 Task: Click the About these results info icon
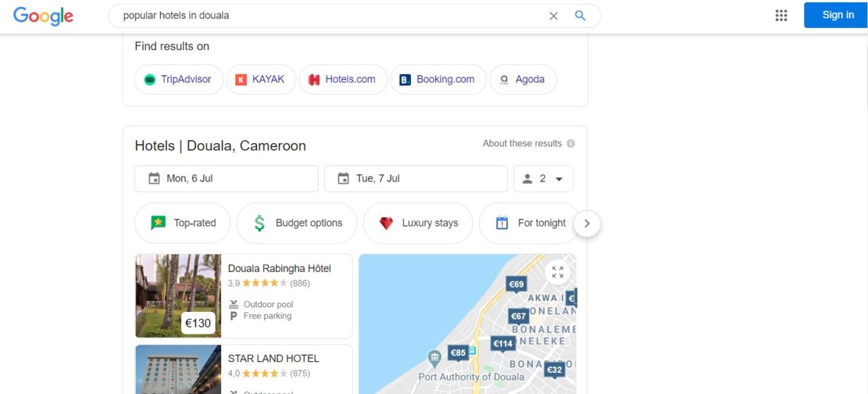pos(571,144)
